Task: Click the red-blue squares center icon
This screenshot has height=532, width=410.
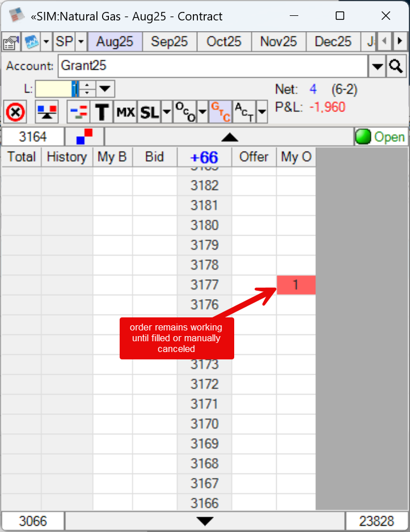Action: pyautogui.click(x=84, y=137)
